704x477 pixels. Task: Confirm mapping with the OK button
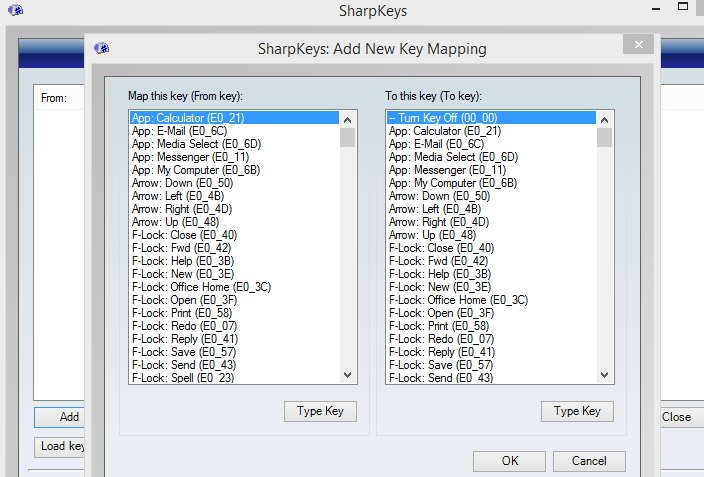(510, 461)
